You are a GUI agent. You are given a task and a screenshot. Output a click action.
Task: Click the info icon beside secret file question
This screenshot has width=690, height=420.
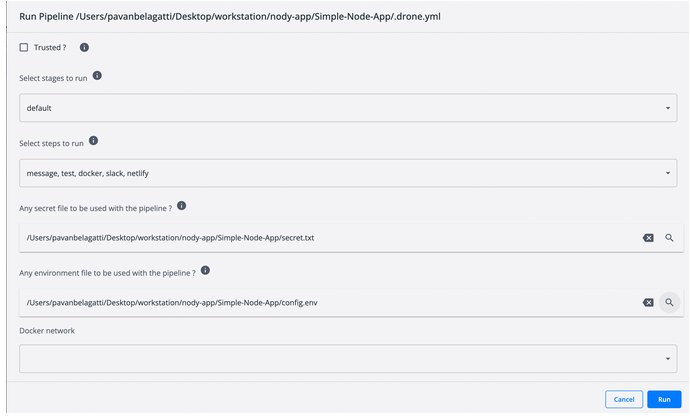coord(181,206)
